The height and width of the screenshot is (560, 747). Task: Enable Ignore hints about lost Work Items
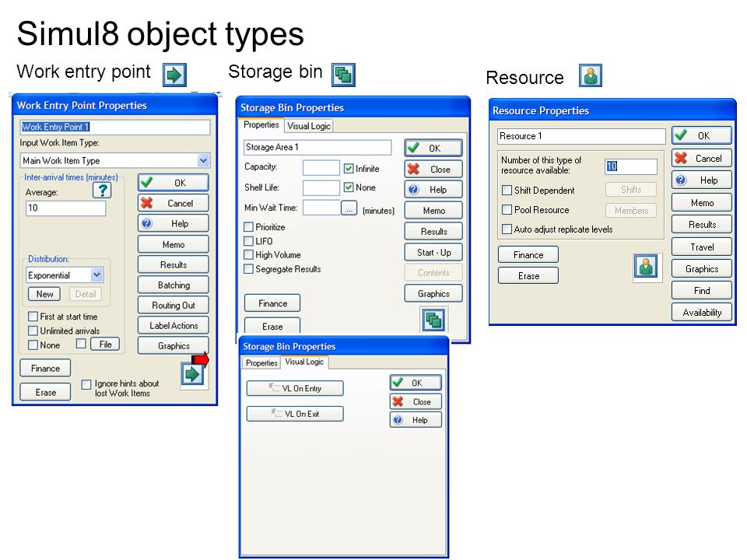(86, 385)
